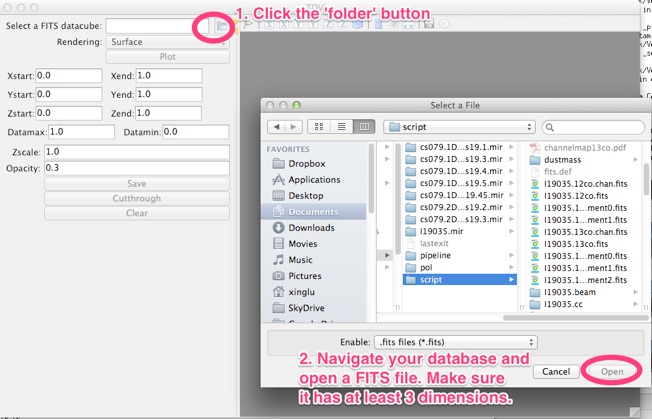Click the Opacity input field

[x=136, y=167]
